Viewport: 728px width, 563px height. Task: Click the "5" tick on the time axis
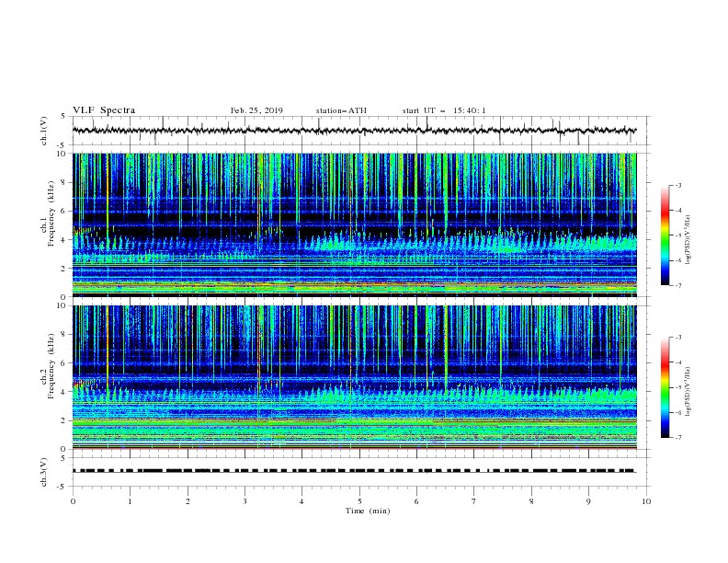(x=359, y=501)
